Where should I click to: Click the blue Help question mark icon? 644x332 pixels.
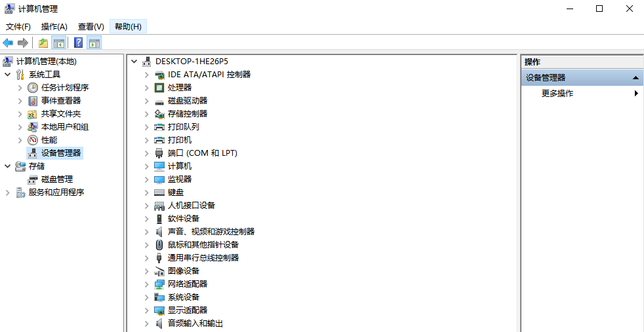(x=78, y=43)
